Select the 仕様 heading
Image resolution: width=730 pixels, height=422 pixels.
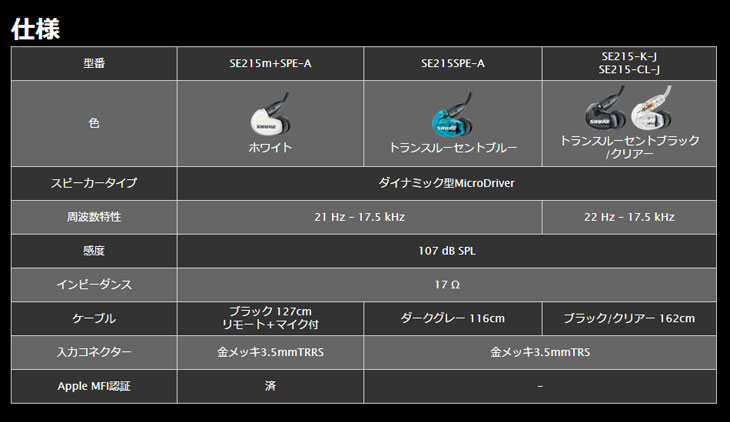35,29
